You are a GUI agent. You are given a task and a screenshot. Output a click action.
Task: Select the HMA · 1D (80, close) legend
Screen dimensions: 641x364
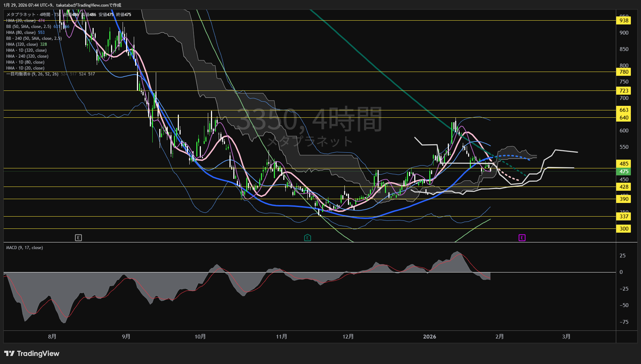pos(25,62)
